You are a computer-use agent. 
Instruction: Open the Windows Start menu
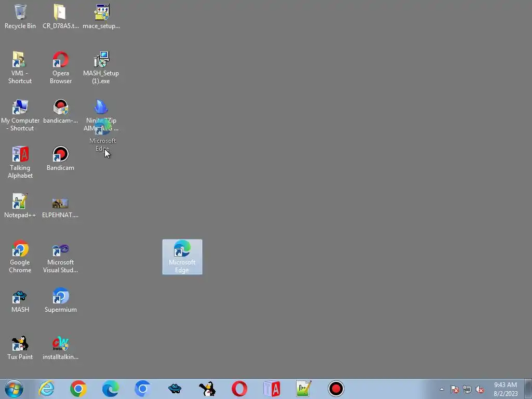point(14,389)
